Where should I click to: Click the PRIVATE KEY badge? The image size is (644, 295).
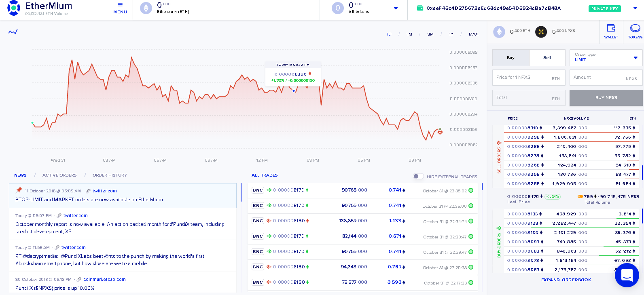click(604, 8)
